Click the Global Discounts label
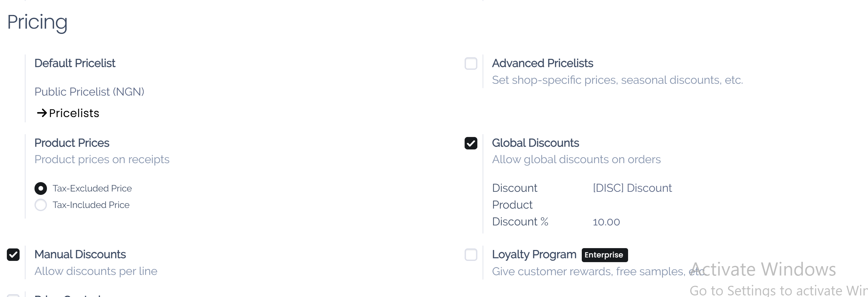This screenshot has height=297, width=868. [535, 143]
